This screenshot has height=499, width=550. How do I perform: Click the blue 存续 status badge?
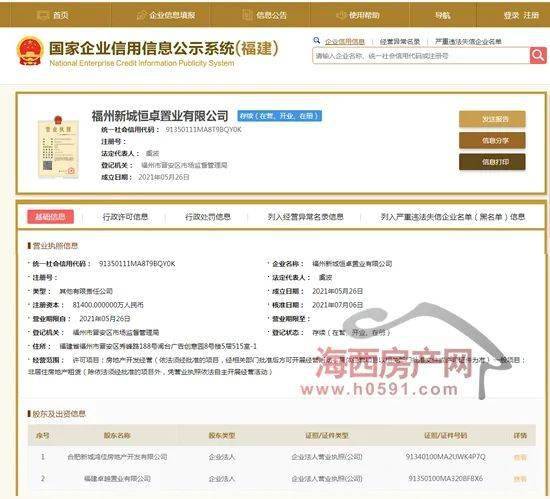click(x=280, y=116)
